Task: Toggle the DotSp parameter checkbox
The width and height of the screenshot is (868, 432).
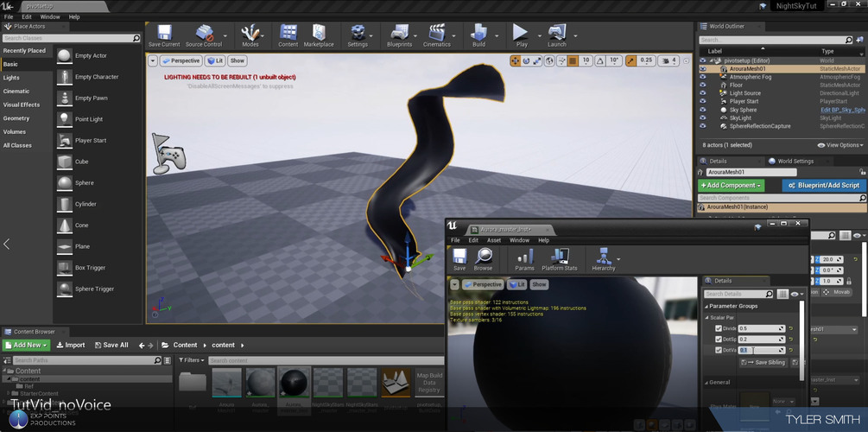Action: [719, 339]
